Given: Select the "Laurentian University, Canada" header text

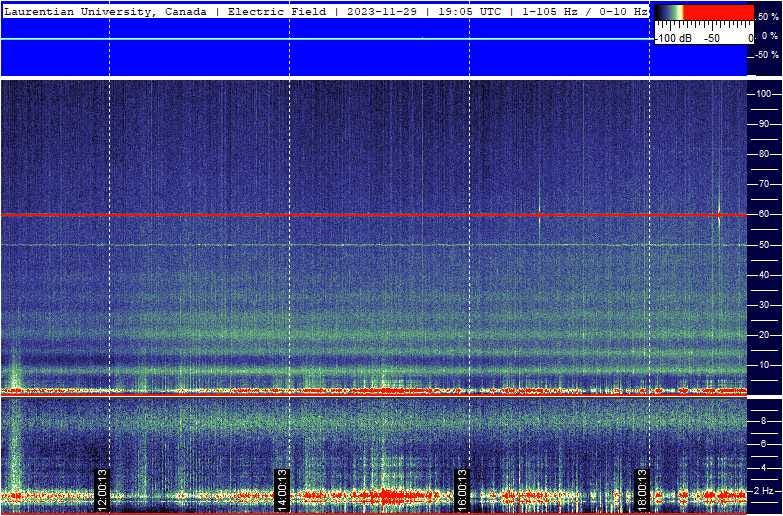Looking at the screenshot, I should [105, 12].
